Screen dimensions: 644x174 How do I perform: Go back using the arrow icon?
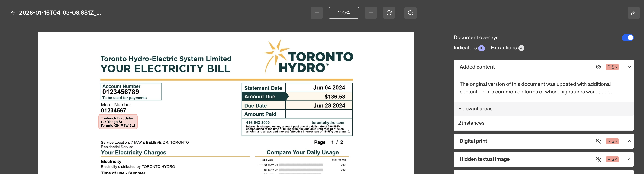(13, 13)
